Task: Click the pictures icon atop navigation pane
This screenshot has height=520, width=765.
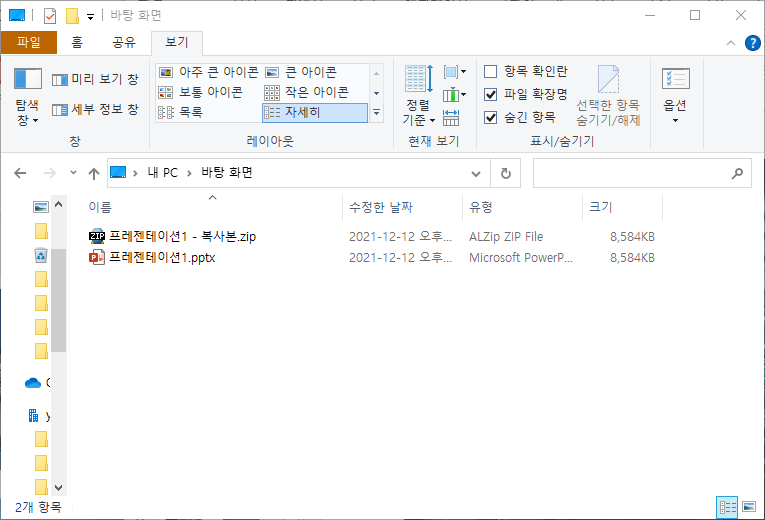Action: pos(41,207)
